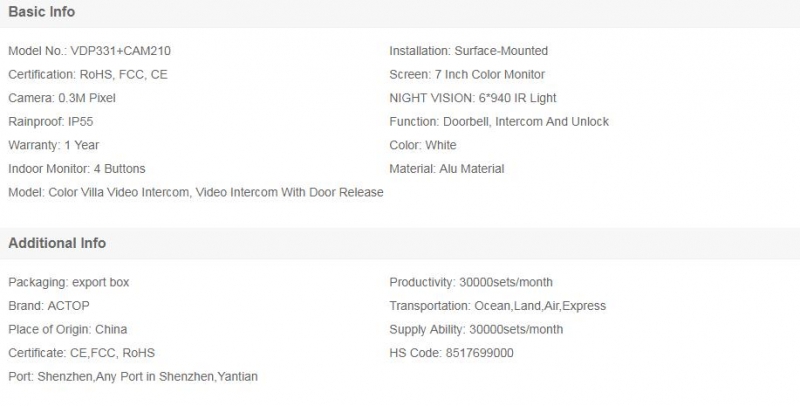The width and height of the screenshot is (800, 406).
Task: Click the Installation Surface-Mounted entry
Action: [468, 51]
